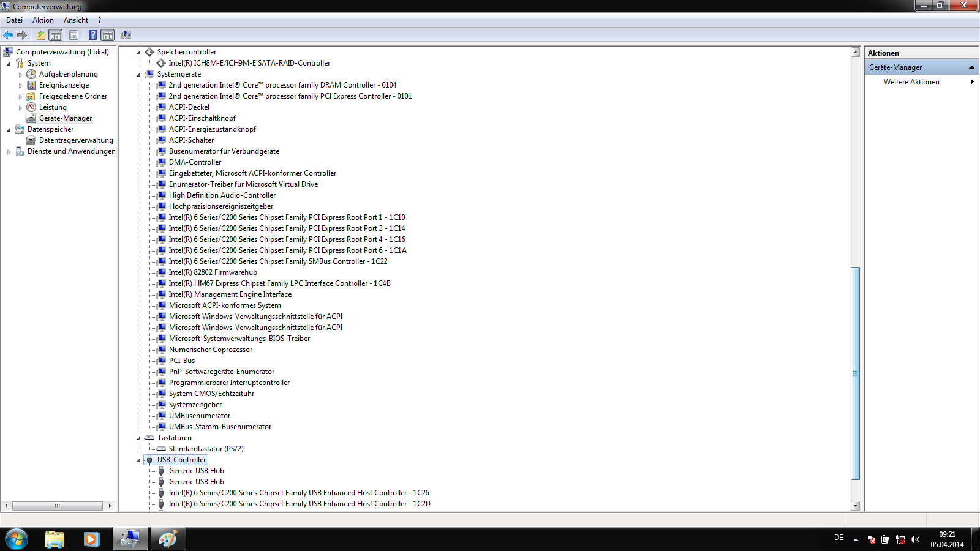Viewport: 980px width, 551px height.
Task: Click the Up one level folder icon
Action: 40,35
